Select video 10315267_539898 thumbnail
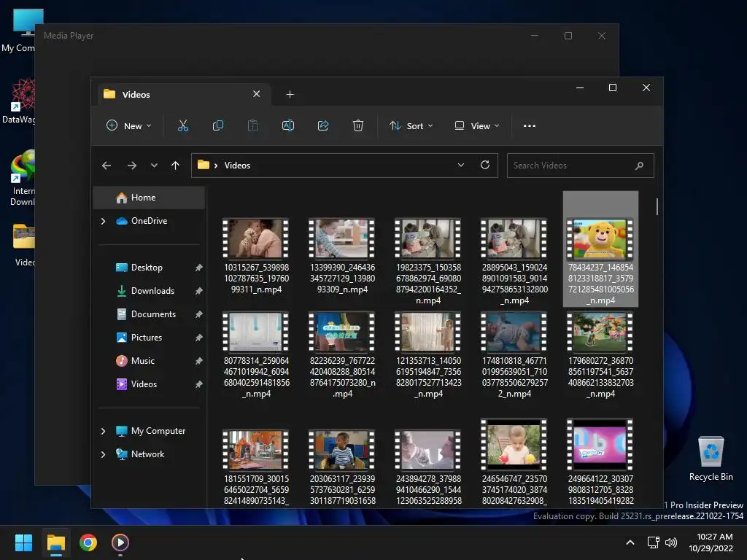 pos(256,238)
